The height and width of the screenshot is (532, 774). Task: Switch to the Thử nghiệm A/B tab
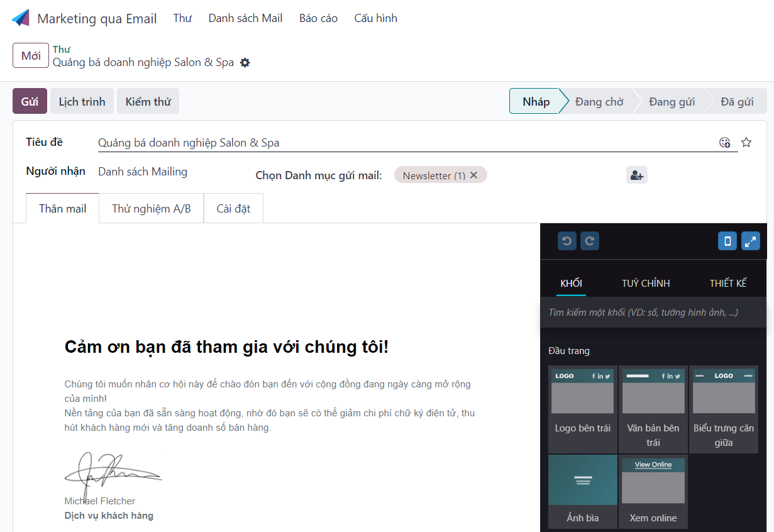click(151, 209)
